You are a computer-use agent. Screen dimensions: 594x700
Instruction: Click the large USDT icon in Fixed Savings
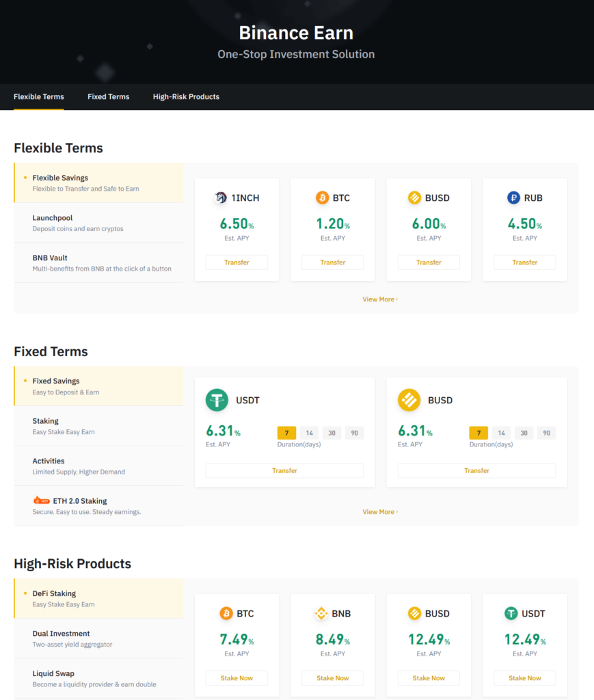(x=217, y=400)
